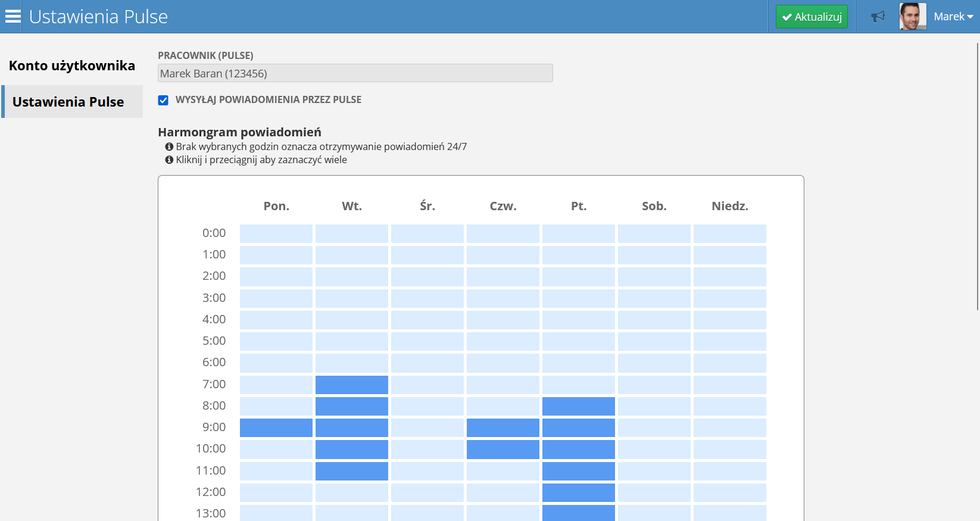Screen dimensions: 980x521
Task: Expand the Marek user dropdown
Action: [x=953, y=17]
